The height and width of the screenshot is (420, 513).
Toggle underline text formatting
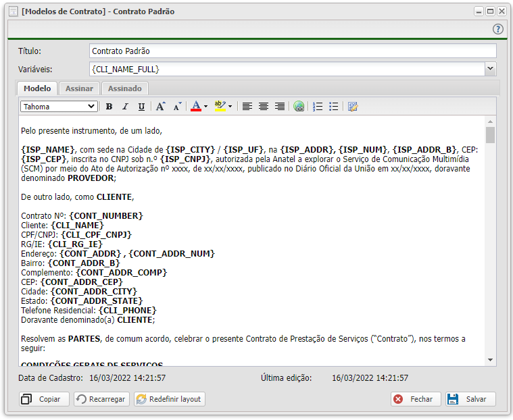tap(141, 107)
